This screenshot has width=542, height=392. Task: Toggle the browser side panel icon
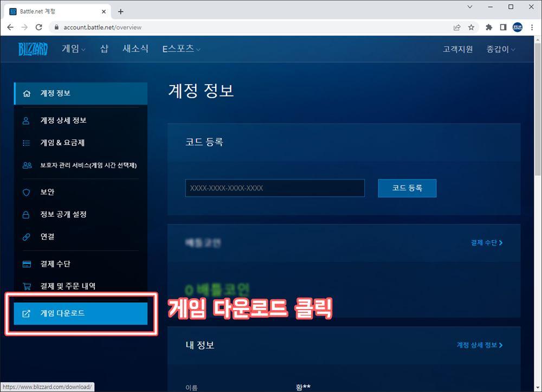coord(504,27)
